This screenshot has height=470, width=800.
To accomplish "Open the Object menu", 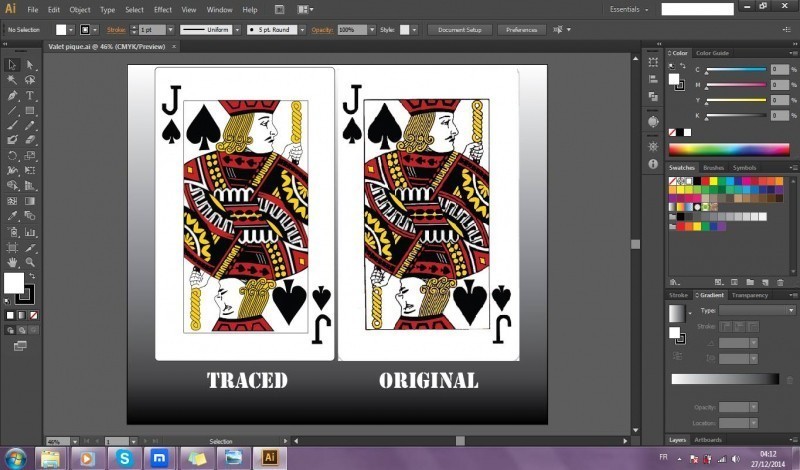I will coord(80,10).
